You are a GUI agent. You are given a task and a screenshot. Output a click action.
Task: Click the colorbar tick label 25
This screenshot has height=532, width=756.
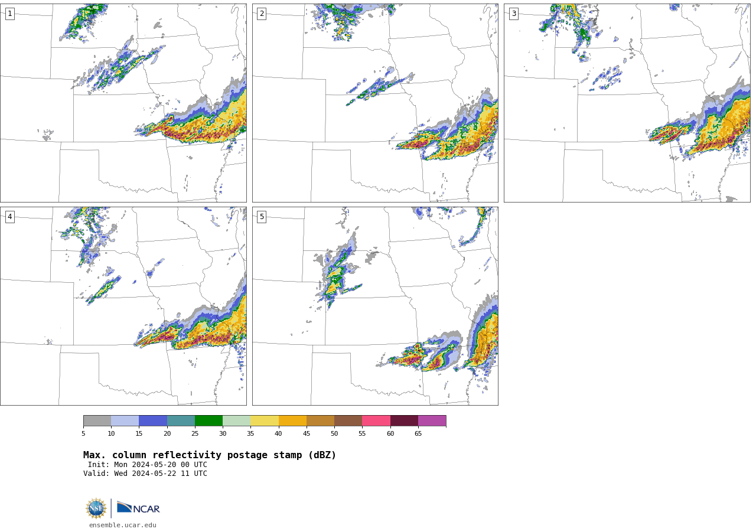coord(195,434)
